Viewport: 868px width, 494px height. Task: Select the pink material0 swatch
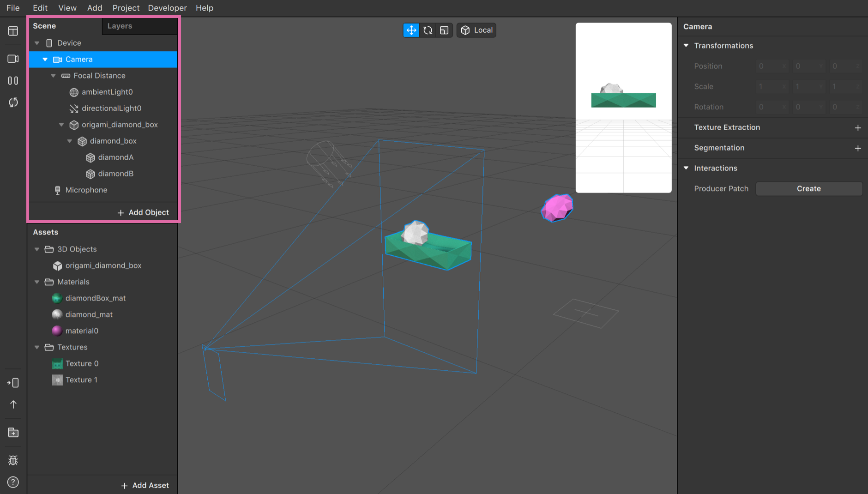[57, 331]
